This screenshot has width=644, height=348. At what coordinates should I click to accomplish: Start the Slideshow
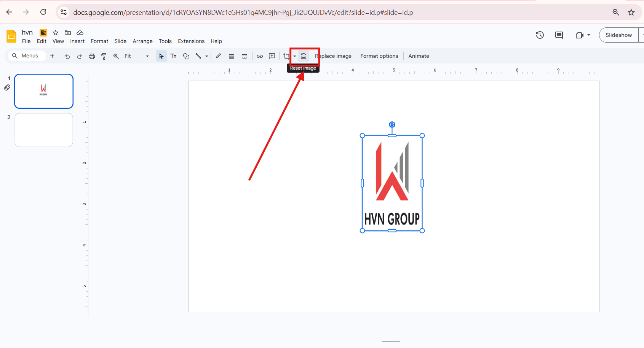618,35
